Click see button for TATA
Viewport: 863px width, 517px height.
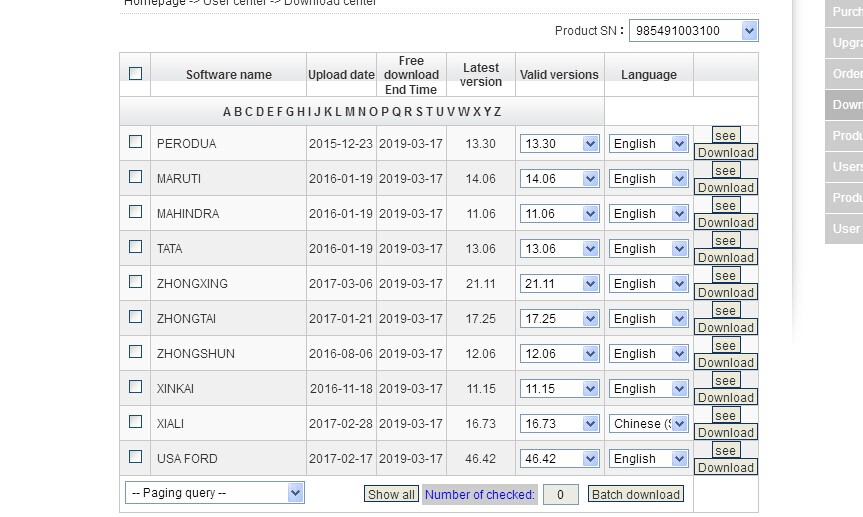[x=725, y=241]
